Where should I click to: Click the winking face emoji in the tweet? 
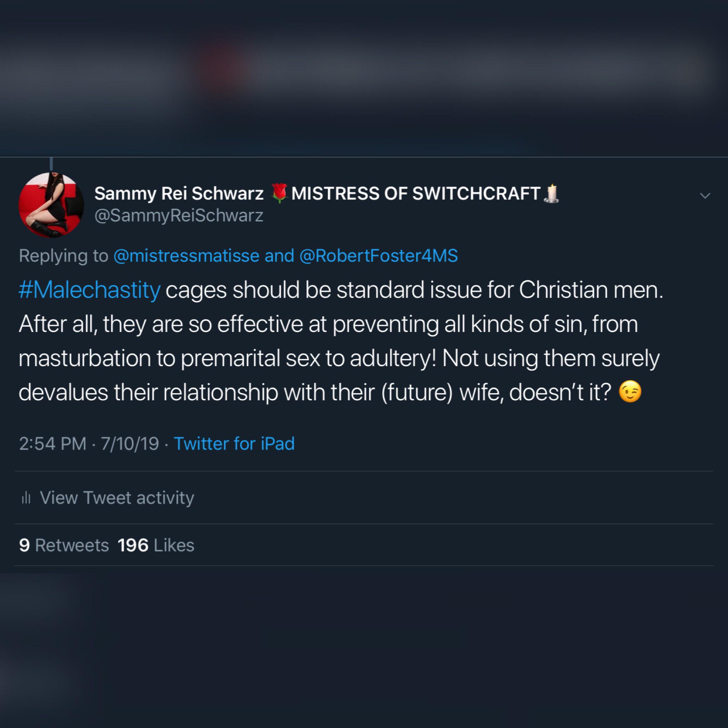coord(630,392)
